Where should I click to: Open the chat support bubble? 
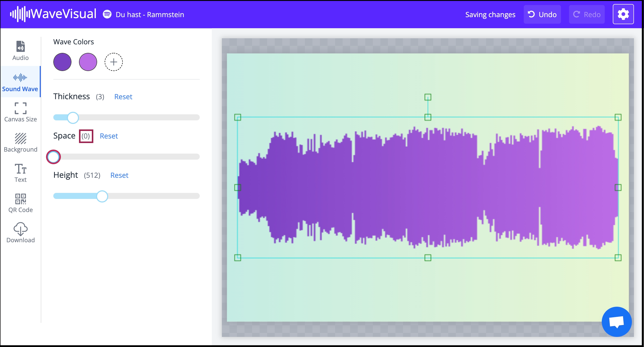pos(617,322)
